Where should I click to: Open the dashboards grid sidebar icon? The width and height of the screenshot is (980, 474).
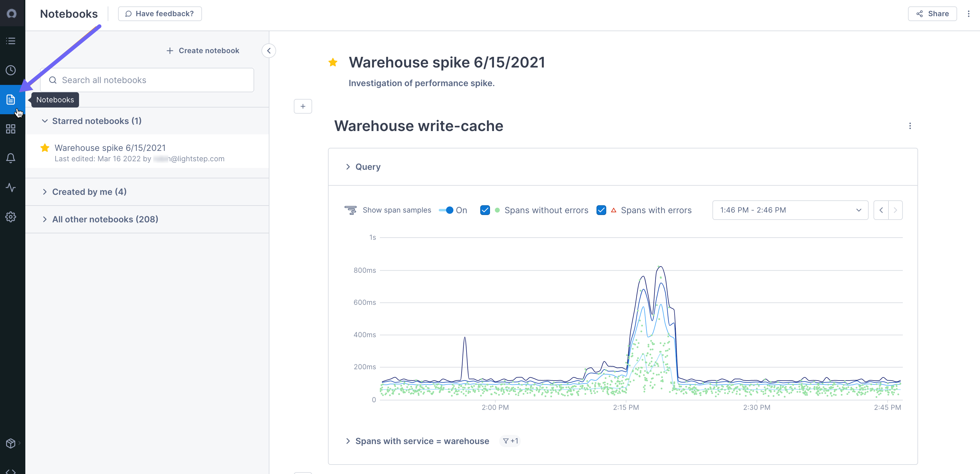11,129
